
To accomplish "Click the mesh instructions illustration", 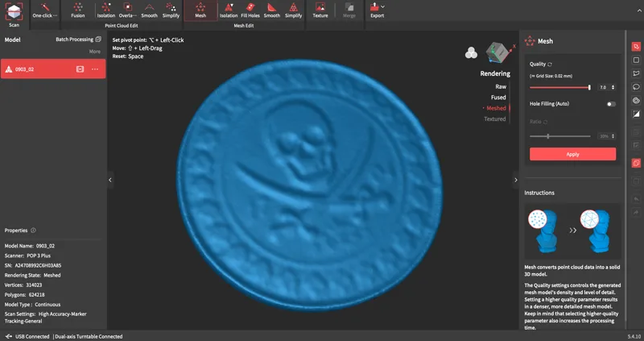I will [x=572, y=231].
